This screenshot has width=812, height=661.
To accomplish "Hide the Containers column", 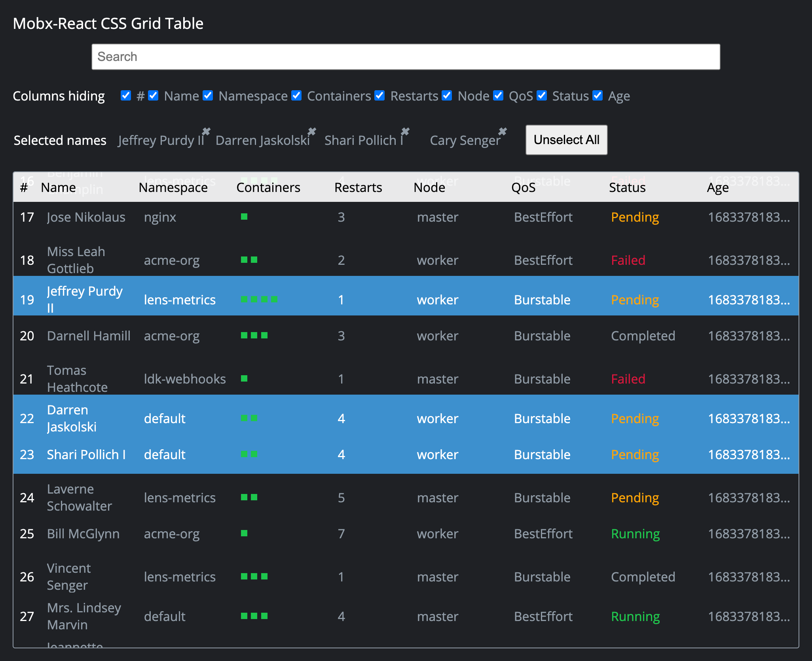I will tap(296, 95).
